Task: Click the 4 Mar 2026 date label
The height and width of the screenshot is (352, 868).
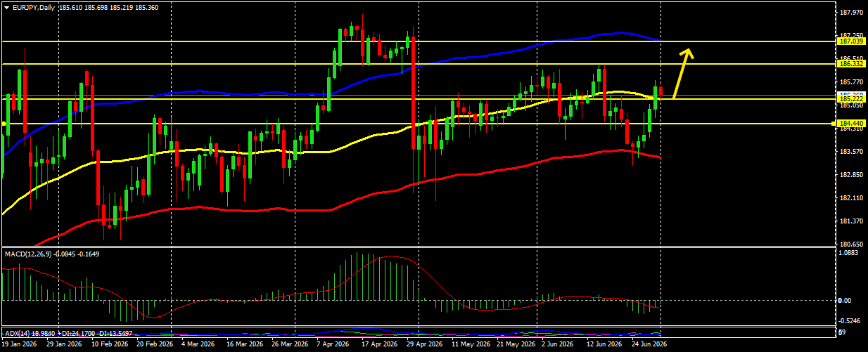Action: pos(198,345)
